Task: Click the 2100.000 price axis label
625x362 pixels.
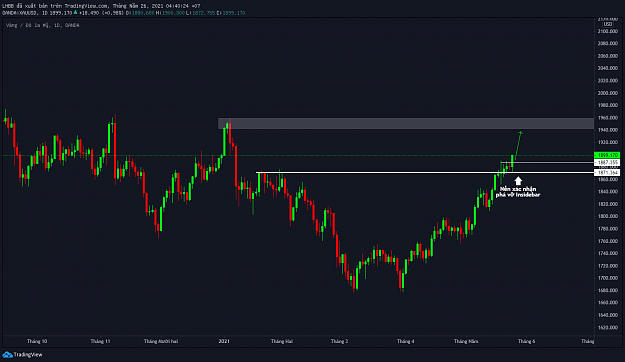Action: coord(608,31)
